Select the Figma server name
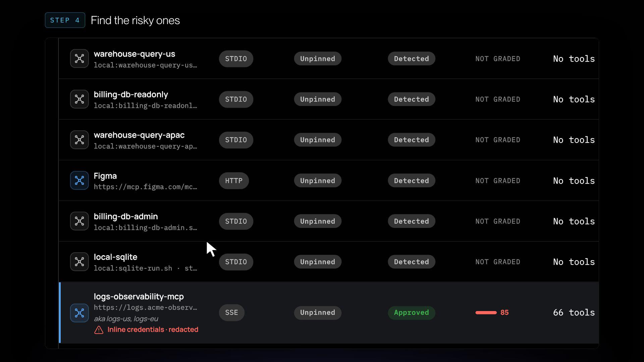The width and height of the screenshot is (644, 362). tap(105, 176)
